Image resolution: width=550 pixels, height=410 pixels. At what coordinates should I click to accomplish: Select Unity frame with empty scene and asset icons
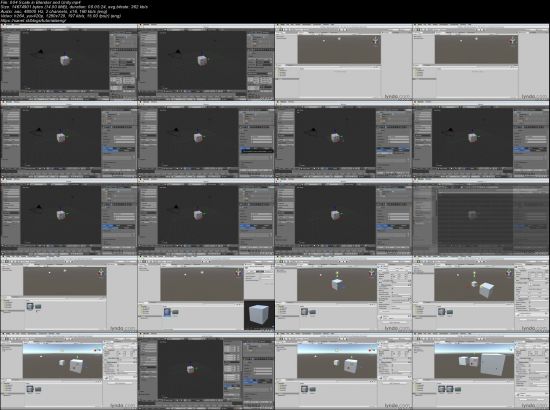(69, 294)
